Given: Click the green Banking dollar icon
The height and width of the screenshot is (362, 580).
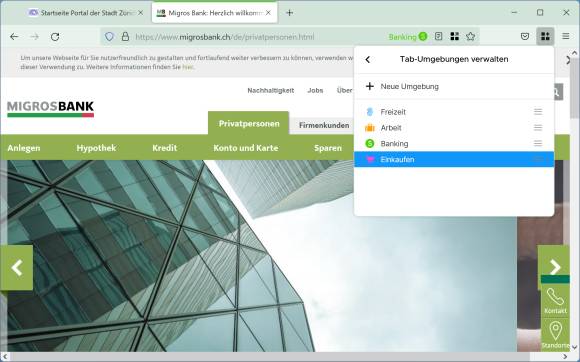Looking at the screenshot, I should click(370, 143).
